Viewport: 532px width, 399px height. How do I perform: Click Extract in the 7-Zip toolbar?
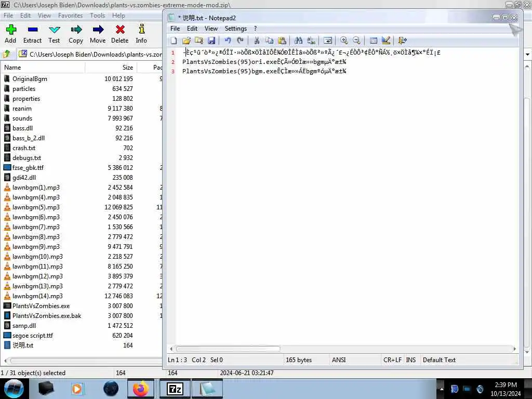[32, 34]
